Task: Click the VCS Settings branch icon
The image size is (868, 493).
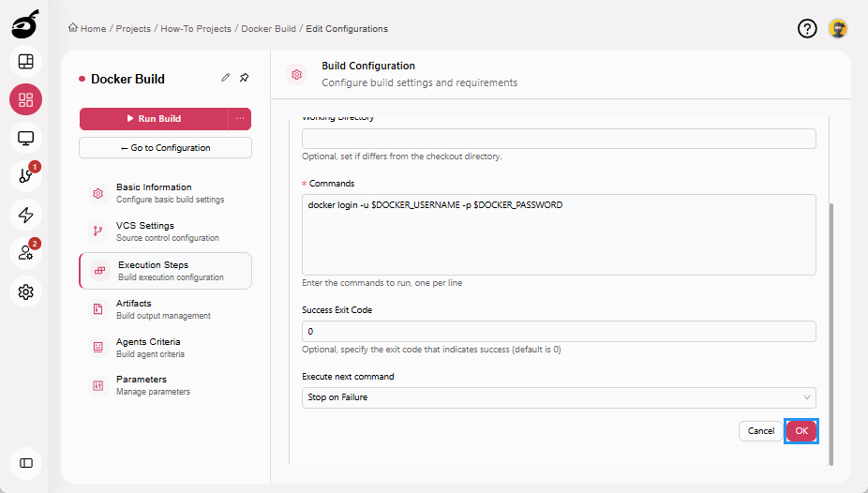Action: [x=98, y=232]
